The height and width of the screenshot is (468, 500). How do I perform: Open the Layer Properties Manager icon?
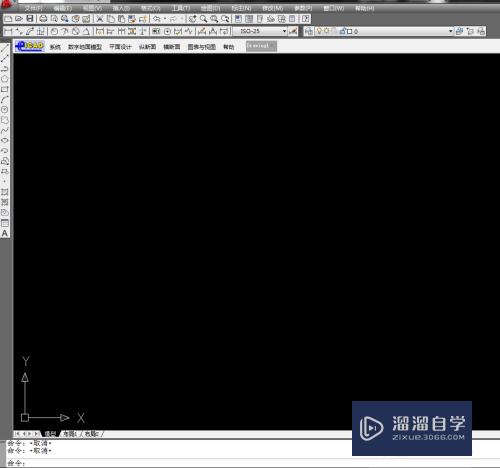pyautogui.click(x=309, y=31)
